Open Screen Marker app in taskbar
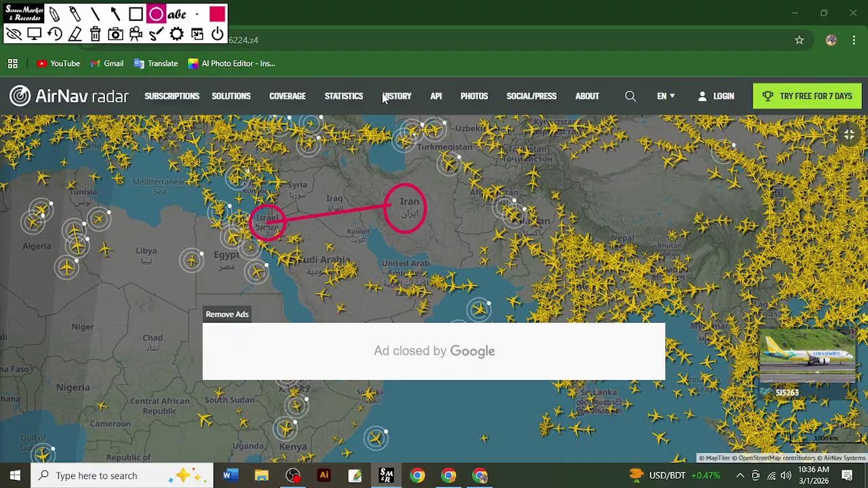 (x=386, y=475)
